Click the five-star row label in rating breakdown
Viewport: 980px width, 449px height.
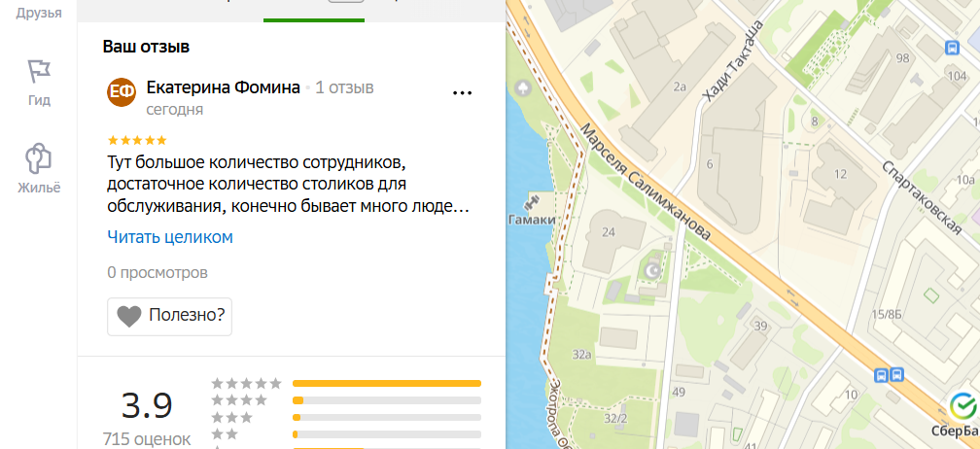[247, 383]
